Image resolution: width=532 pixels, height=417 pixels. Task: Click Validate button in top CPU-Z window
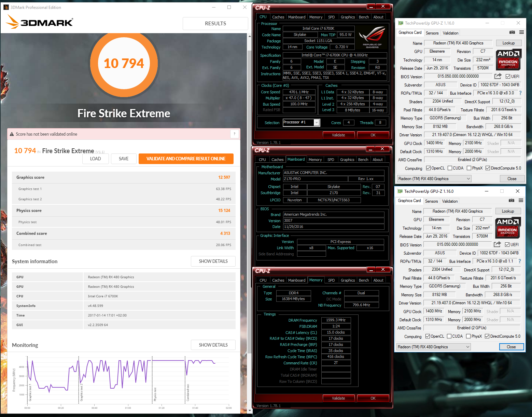(x=338, y=135)
